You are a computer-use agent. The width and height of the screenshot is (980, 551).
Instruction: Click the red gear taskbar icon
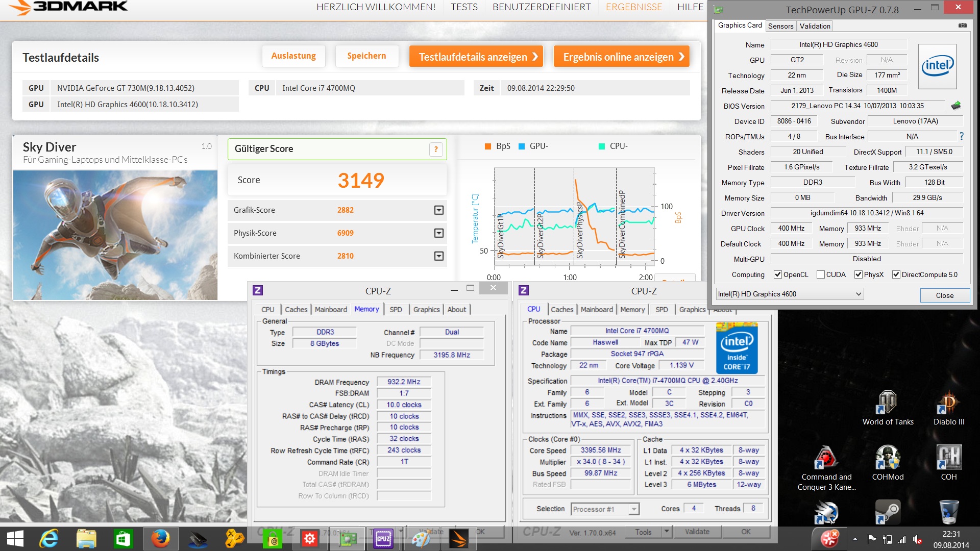[309, 539]
